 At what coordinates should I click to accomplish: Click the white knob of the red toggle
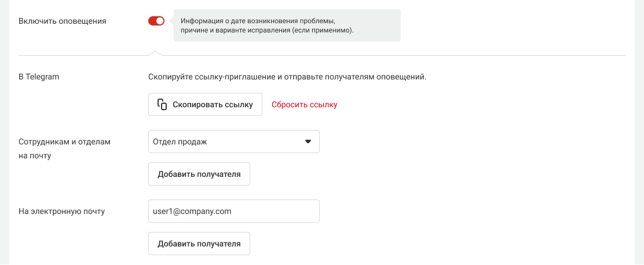pos(160,21)
